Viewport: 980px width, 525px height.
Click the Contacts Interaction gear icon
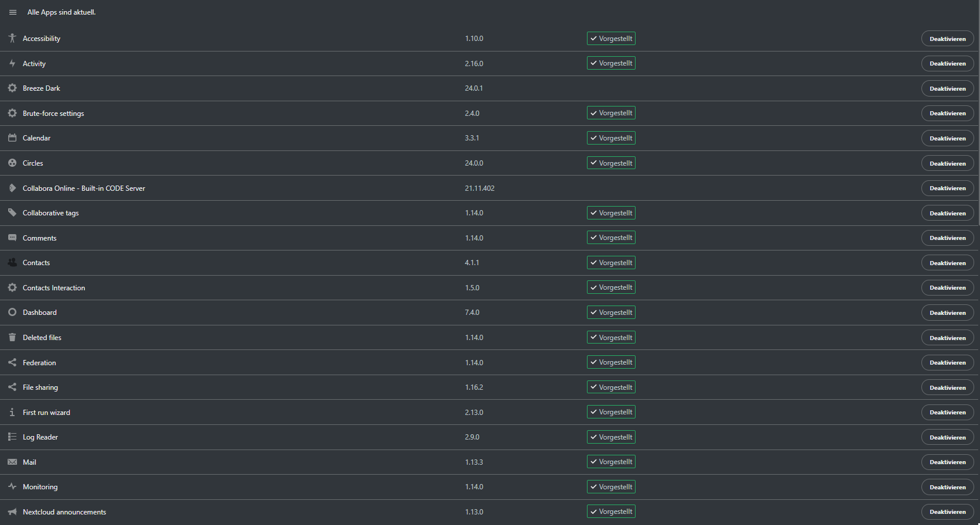12,287
